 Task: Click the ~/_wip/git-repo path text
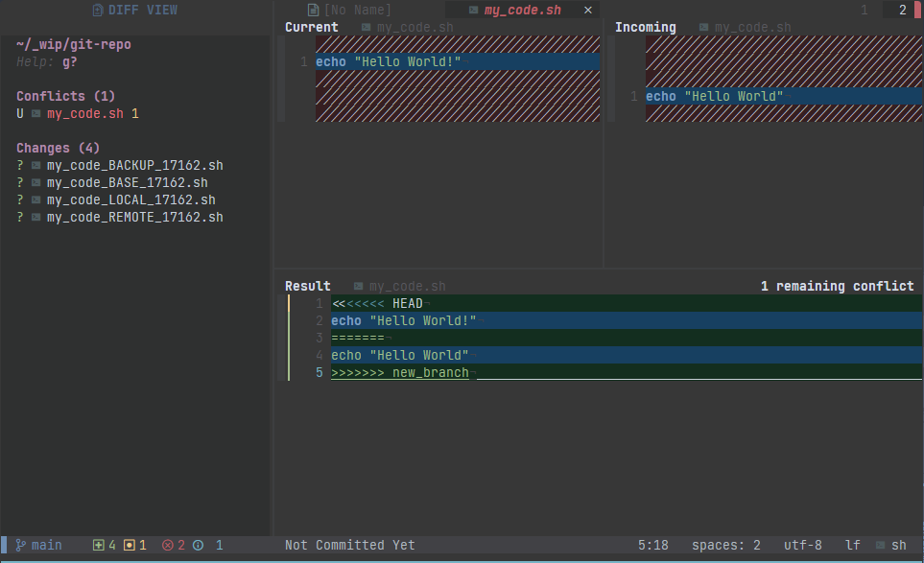74,44
